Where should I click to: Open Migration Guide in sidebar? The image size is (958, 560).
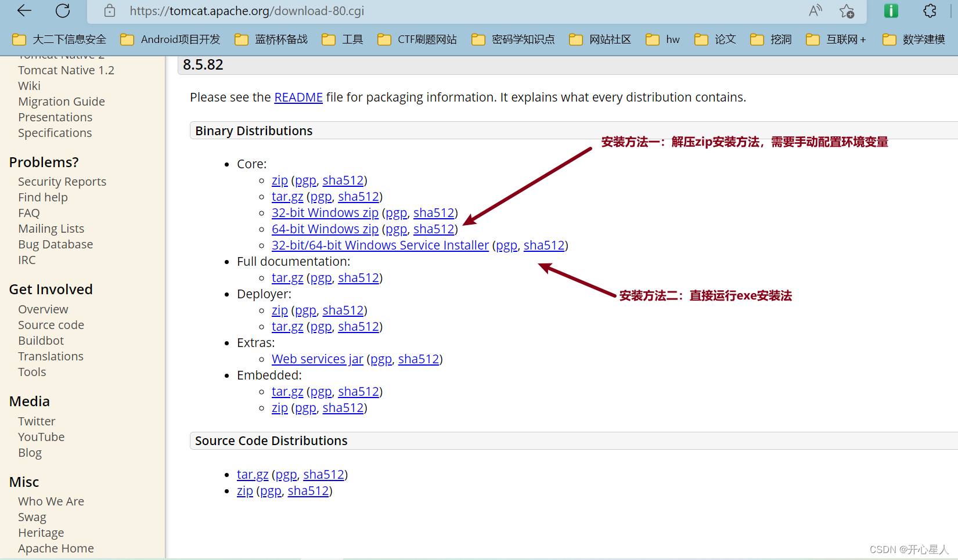(x=62, y=102)
